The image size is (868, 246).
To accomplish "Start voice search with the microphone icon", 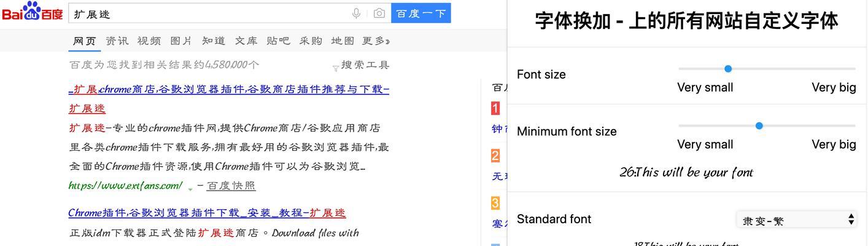I will (356, 13).
